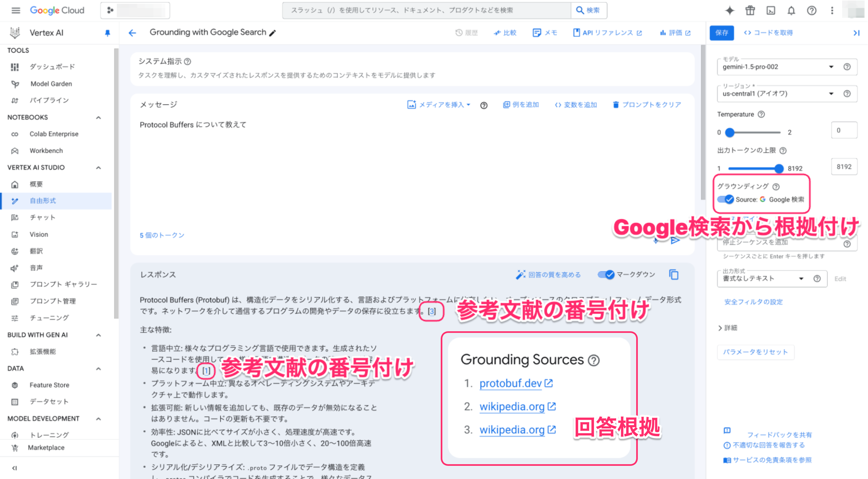868x479 pixels.
Task: Open the Cloud Shell terminal icon
Action: click(771, 10)
